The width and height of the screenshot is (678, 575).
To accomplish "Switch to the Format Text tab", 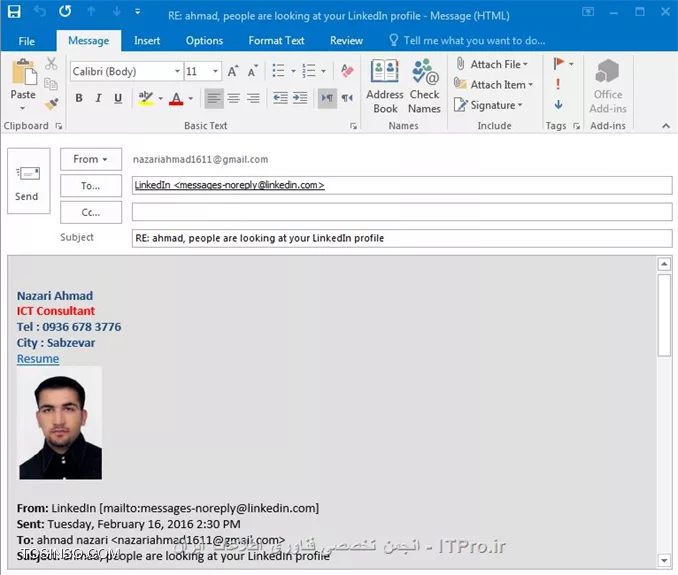I will click(x=276, y=41).
